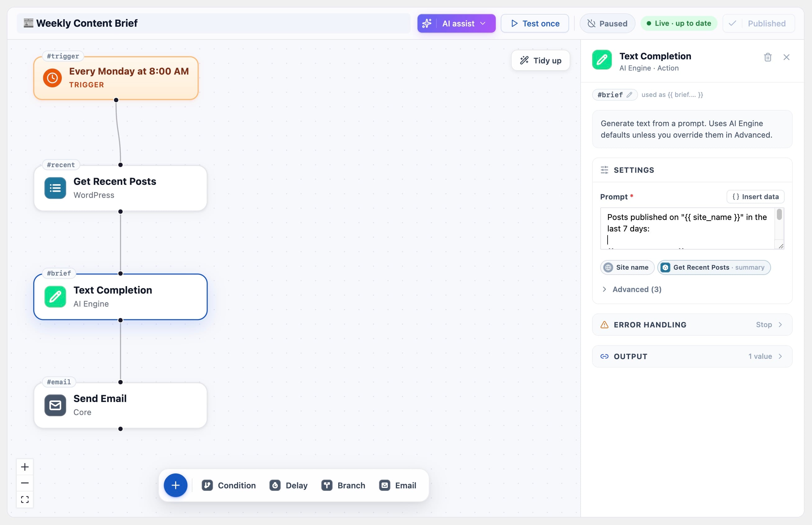Tidy up the workflow canvas
The width and height of the screenshot is (812, 525).
pyautogui.click(x=540, y=60)
